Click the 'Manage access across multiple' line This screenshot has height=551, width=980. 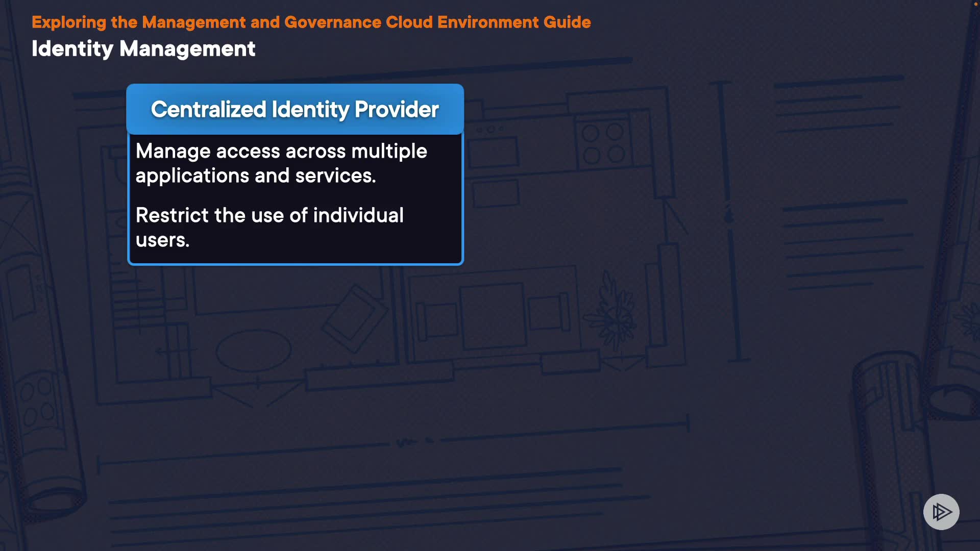pos(281,151)
